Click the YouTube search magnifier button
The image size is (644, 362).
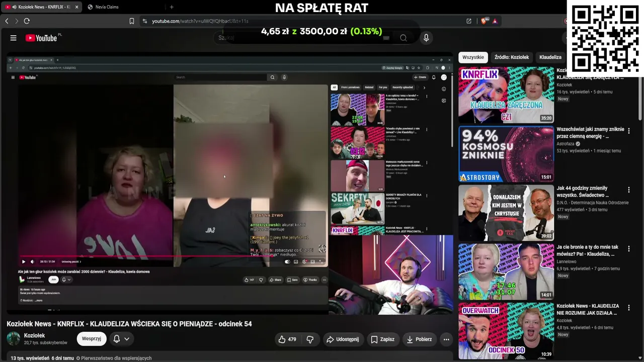pyautogui.click(x=404, y=38)
